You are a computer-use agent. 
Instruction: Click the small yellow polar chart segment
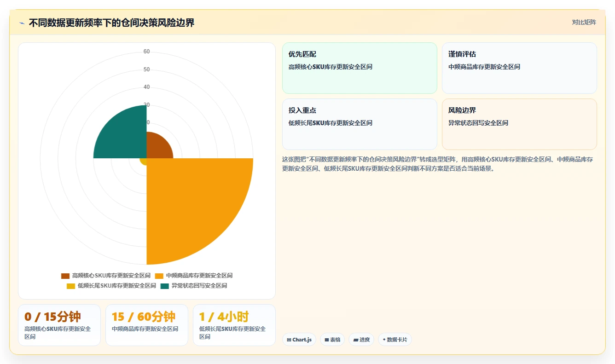[144, 161]
